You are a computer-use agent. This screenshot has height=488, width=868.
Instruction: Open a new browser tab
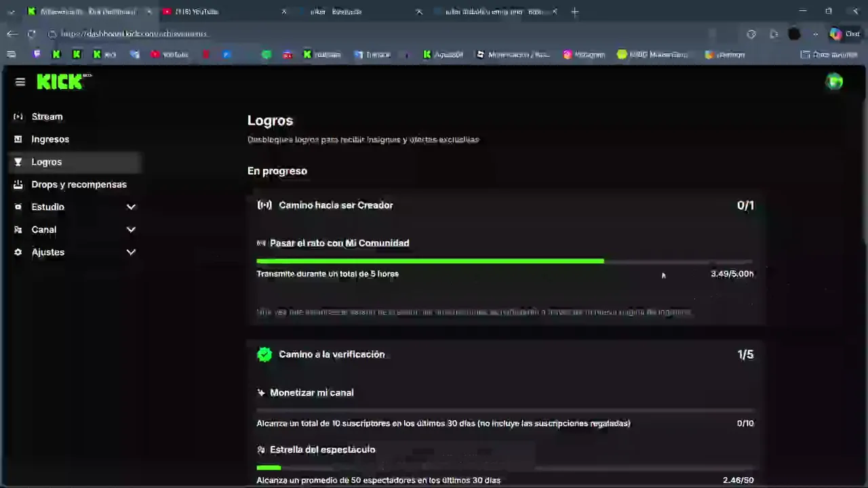[575, 12]
